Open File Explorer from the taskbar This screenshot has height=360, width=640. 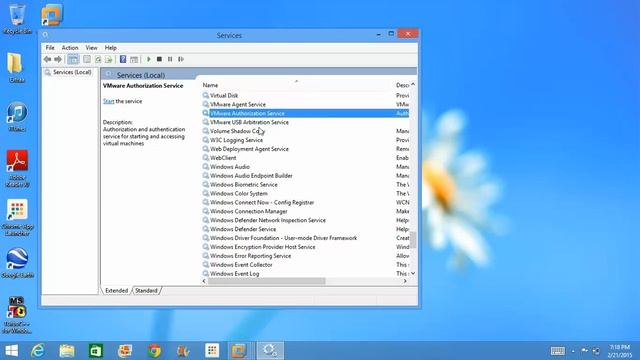click(67, 351)
